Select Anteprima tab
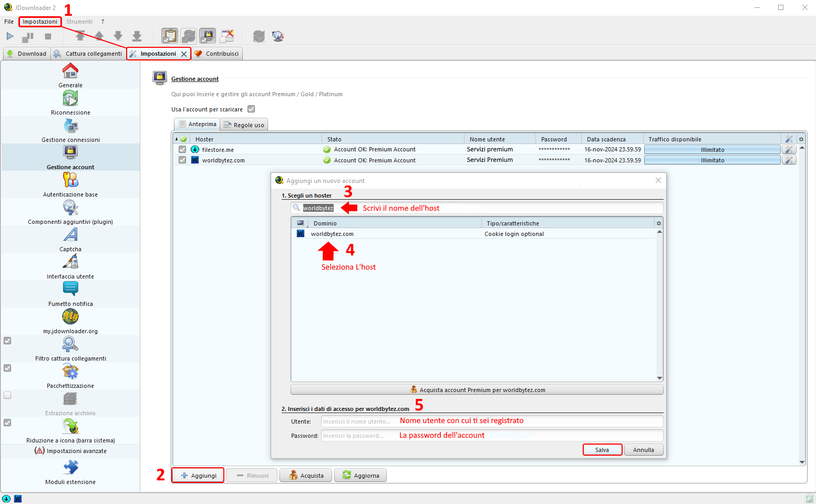Image resolution: width=816 pixels, height=504 pixels. point(197,124)
